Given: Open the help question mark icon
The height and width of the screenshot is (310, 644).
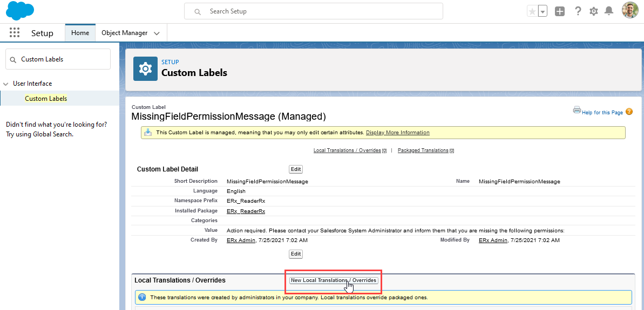Looking at the screenshot, I should click(x=578, y=11).
